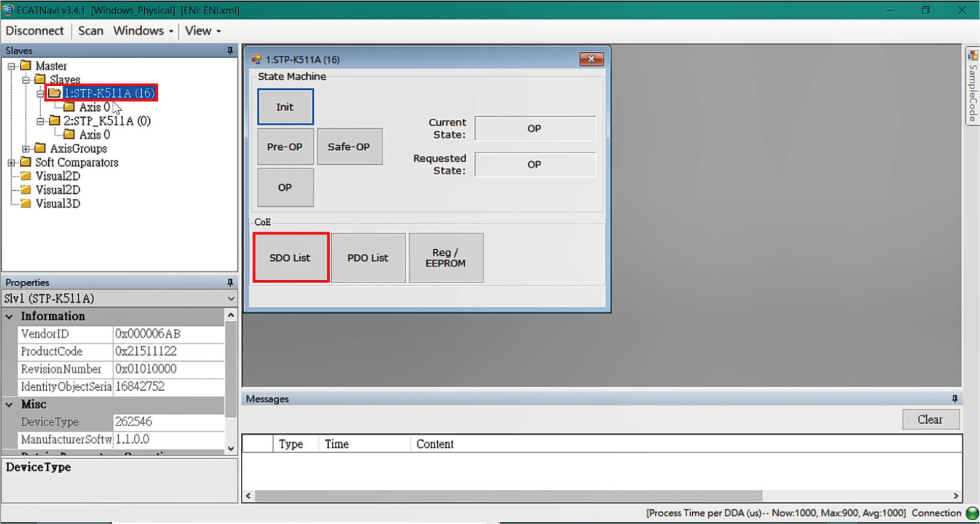Viewport: 980px width, 524px height.
Task: Click the Soft Comparators folder icon
Action: (x=25, y=162)
